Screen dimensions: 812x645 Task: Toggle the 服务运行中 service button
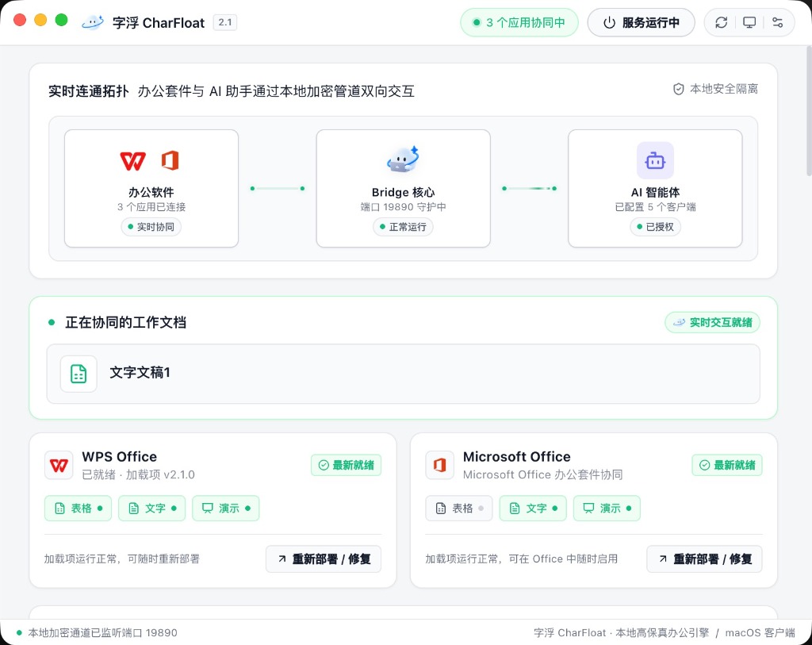tap(641, 23)
